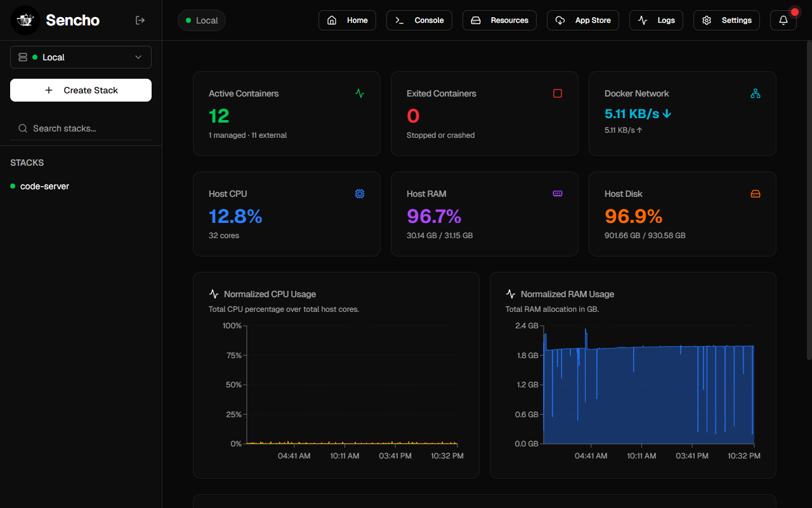
Task: Open the Console tab
Action: click(x=419, y=20)
